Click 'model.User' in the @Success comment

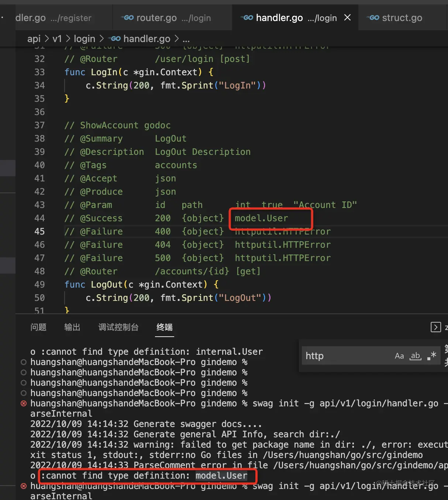[x=261, y=218]
